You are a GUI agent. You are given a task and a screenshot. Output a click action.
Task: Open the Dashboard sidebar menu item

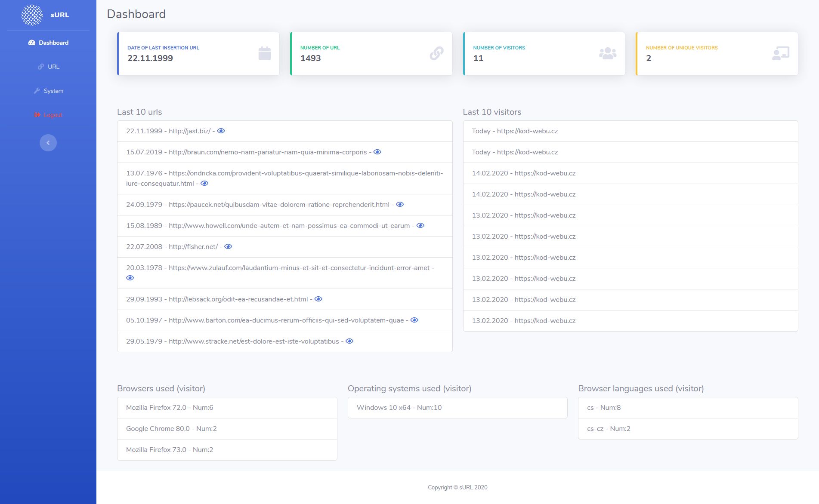[x=48, y=43]
